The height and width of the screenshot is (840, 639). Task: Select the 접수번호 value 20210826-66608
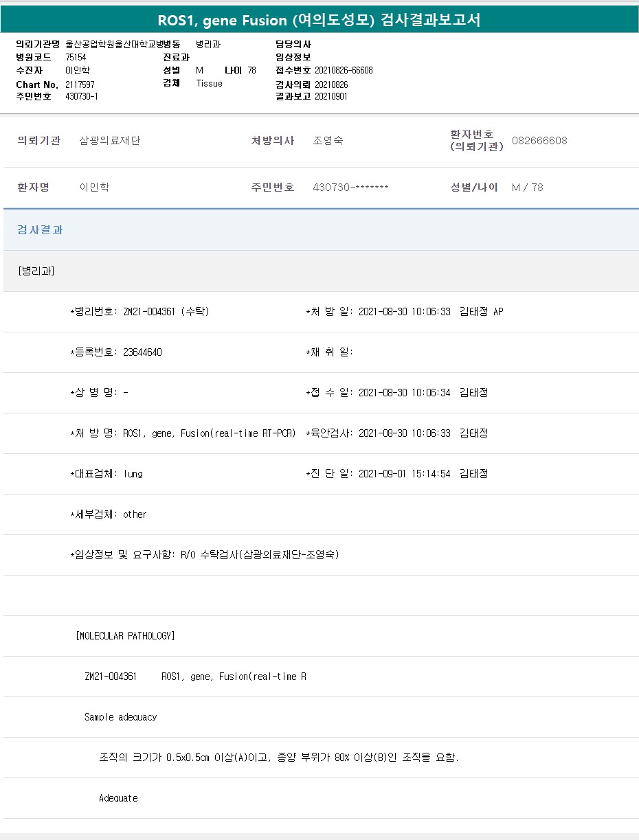[x=344, y=70]
